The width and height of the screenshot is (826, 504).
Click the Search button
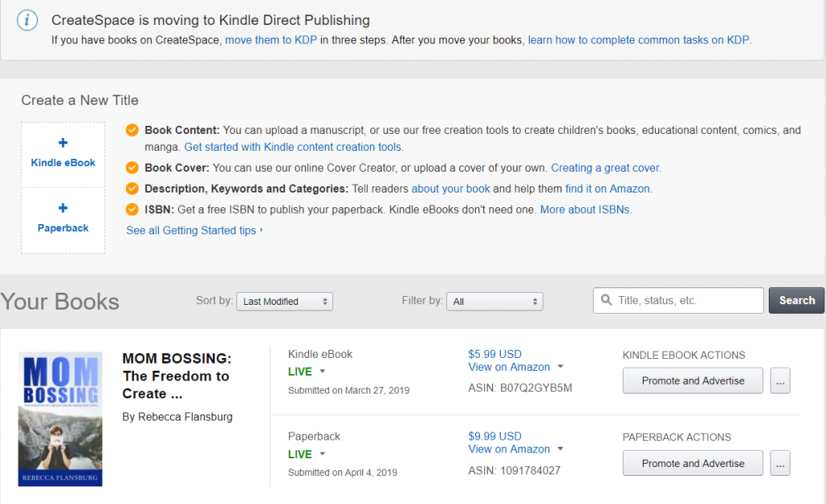pyautogui.click(x=796, y=300)
